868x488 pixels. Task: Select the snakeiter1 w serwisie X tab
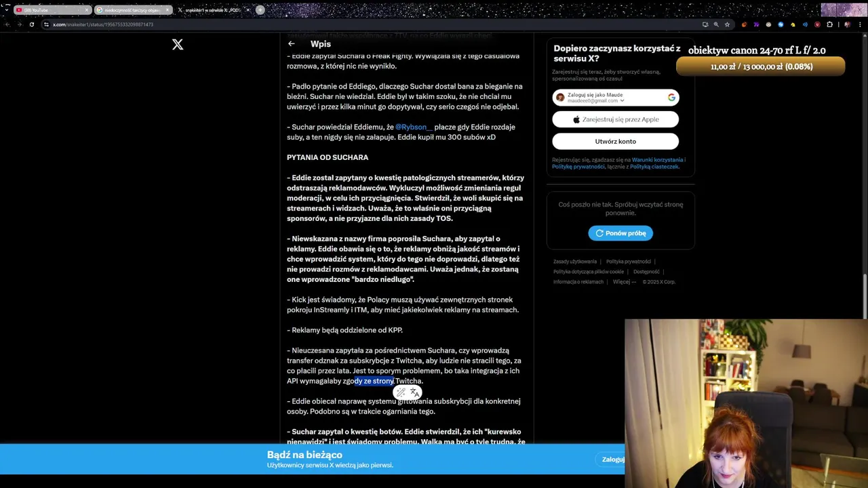tap(213, 10)
